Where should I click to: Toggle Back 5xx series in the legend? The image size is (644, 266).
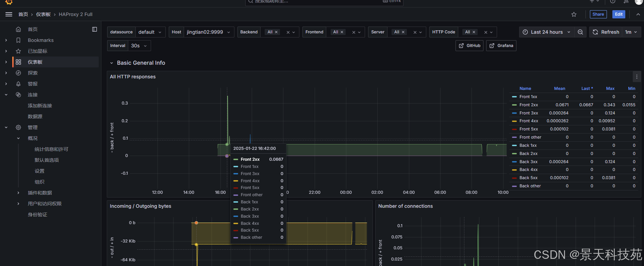pyautogui.click(x=528, y=178)
